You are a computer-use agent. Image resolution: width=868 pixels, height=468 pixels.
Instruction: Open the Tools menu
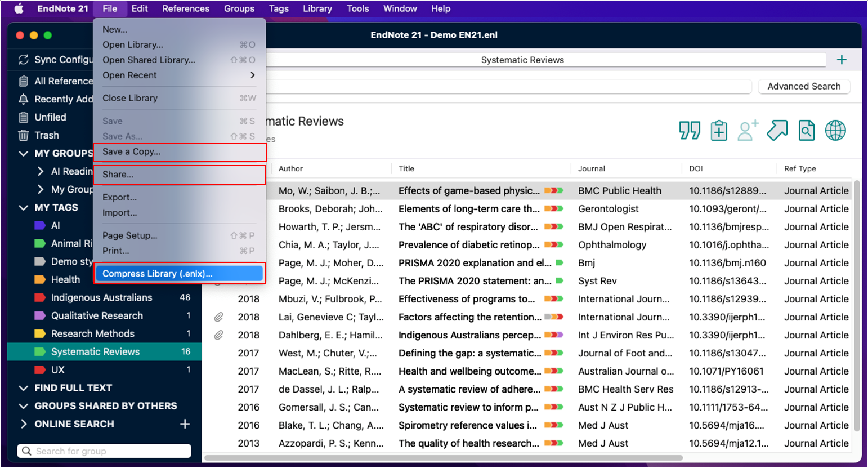[358, 8]
